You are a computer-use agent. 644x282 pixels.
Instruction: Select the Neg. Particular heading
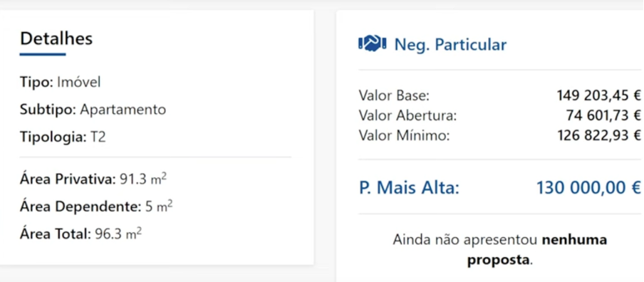tap(450, 44)
